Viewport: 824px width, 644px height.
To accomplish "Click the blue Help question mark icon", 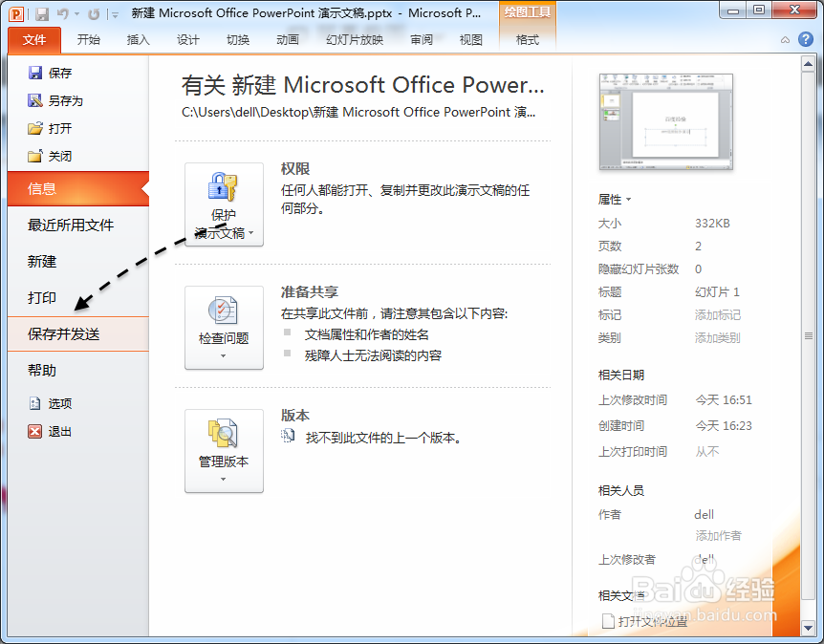I will [x=806, y=39].
